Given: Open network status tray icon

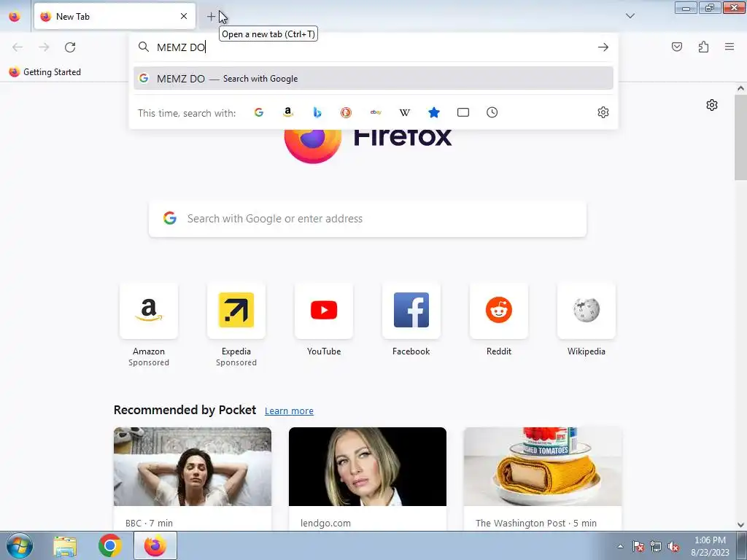Looking at the screenshot, I should [x=656, y=546].
